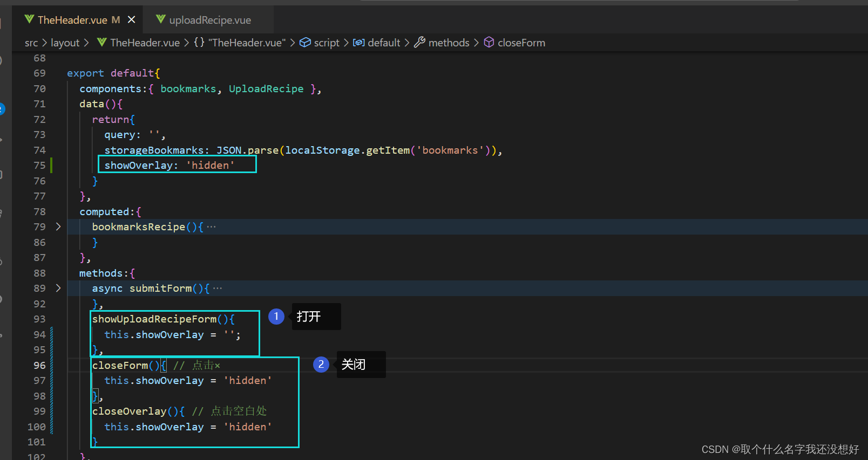Click the components: line with UploadRecipe

point(200,89)
